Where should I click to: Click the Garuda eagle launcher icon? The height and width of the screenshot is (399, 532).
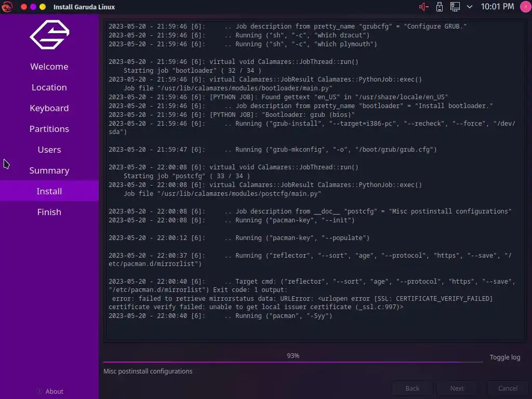[7, 6]
